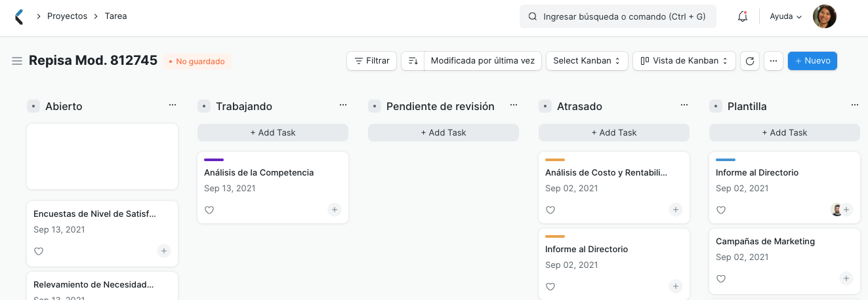
Task: Add Task in Plantilla column
Action: [785, 132]
